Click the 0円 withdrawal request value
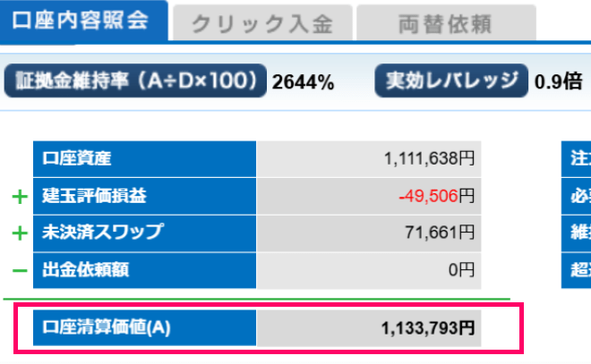The height and width of the screenshot is (364, 591). [460, 269]
